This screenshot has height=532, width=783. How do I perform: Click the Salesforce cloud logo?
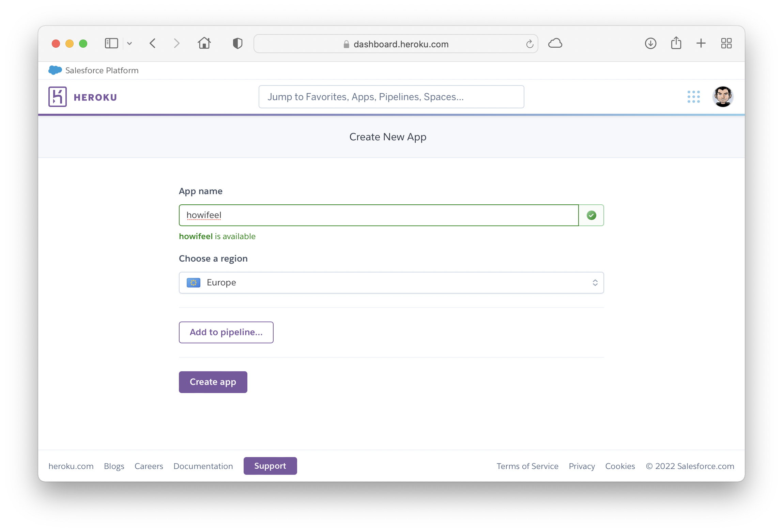[55, 70]
